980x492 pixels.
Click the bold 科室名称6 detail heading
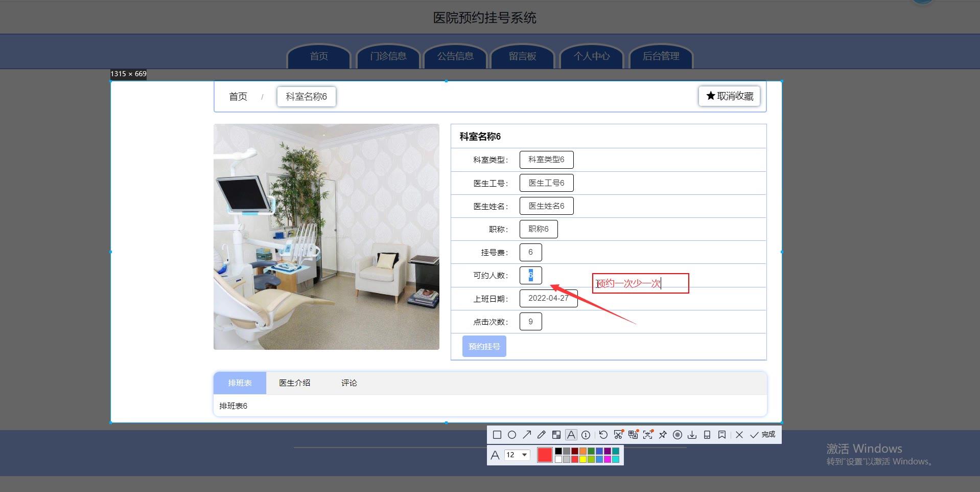pyautogui.click(x=480, y=137)
